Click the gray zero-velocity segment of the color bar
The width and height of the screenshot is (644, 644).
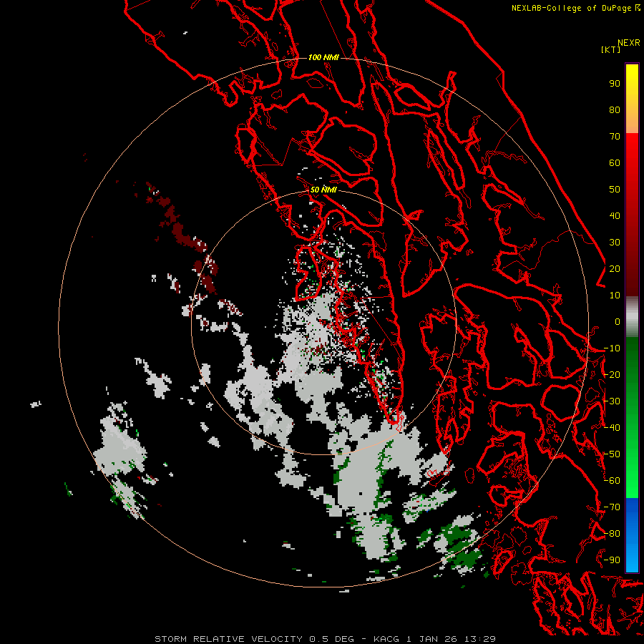tap(632, 317)
